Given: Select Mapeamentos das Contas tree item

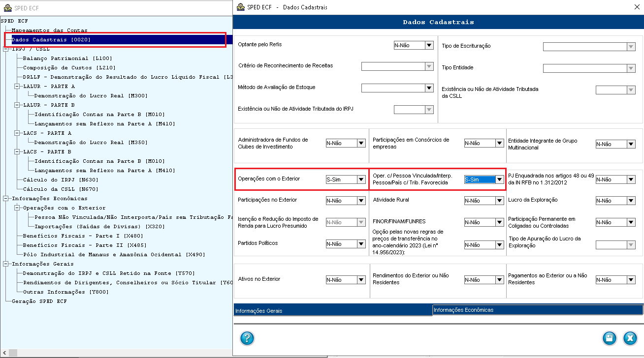Looking at the screenshot, I should (x=49, y=30).
